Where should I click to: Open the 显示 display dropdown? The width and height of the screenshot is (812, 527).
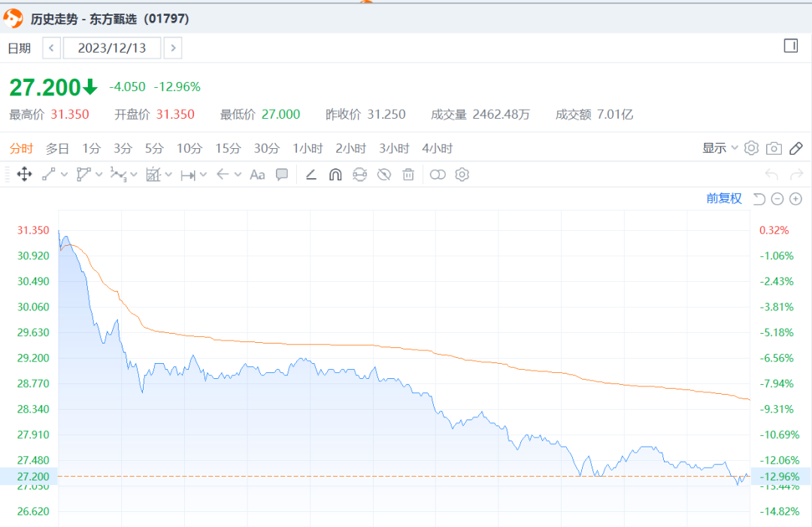[720, 148]
